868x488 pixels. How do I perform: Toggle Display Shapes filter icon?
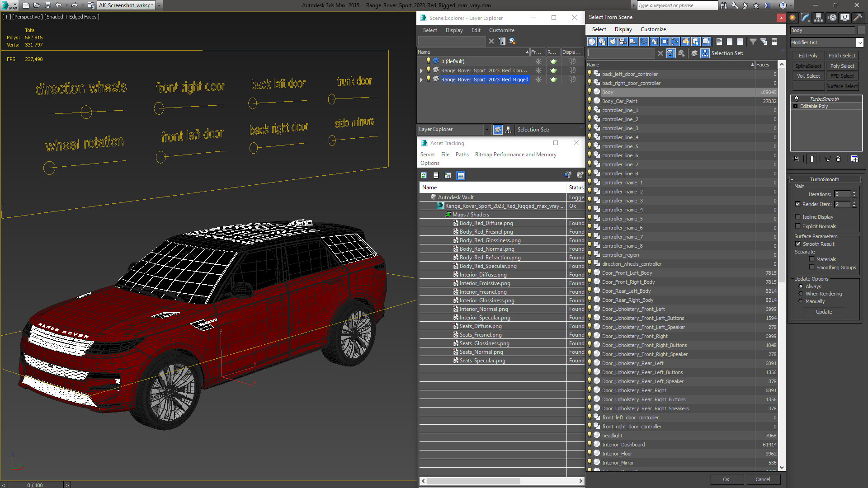[602, 42]
